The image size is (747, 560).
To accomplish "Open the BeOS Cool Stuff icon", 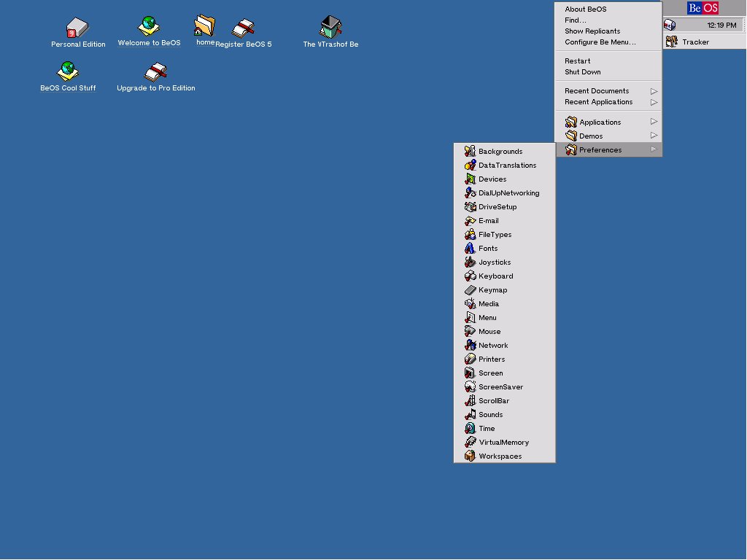I will [68, 71].
